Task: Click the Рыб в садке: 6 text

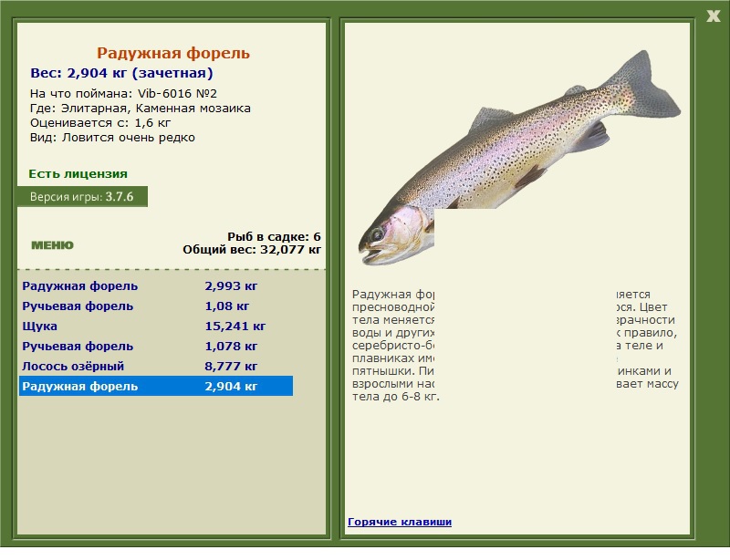Action: pos(274,236)
